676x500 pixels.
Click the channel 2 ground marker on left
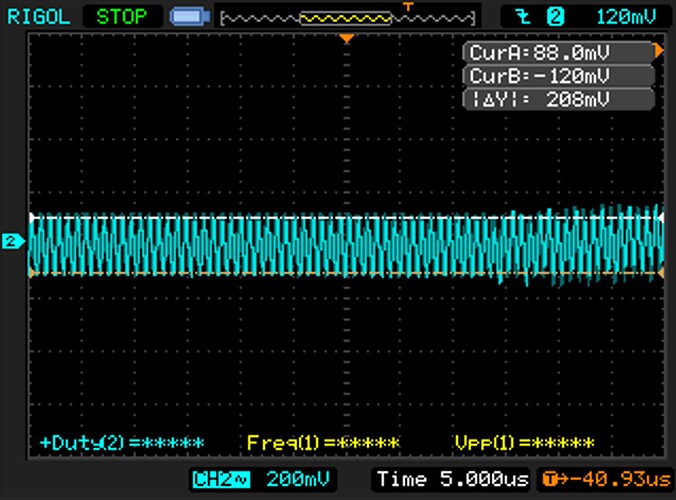click(13, 241)
